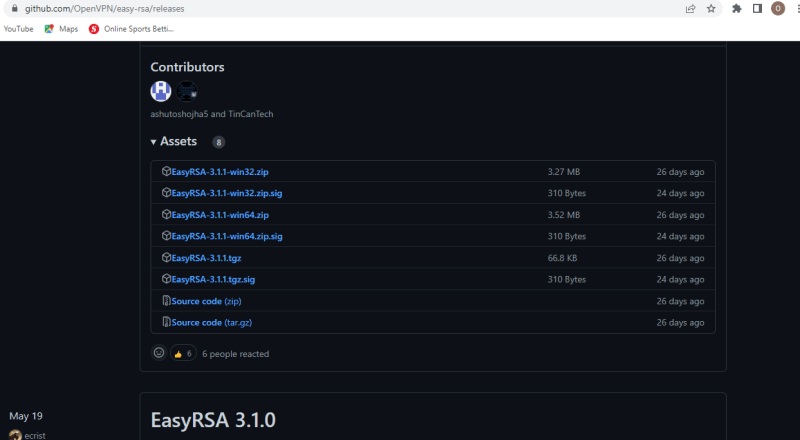Click '310 Bytes' size of win32.zip.sig
The width and height of the screenshot is (800, 440).
[567, 193]
